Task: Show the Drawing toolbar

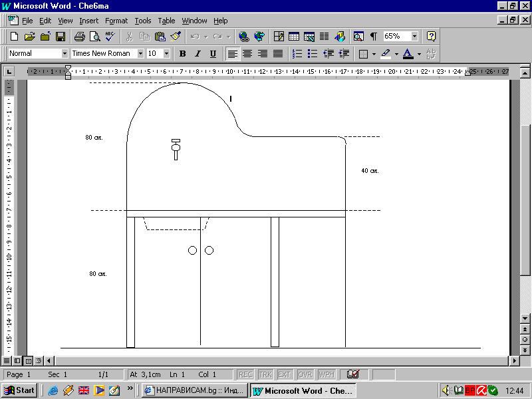Action: [x=340, y=37]
